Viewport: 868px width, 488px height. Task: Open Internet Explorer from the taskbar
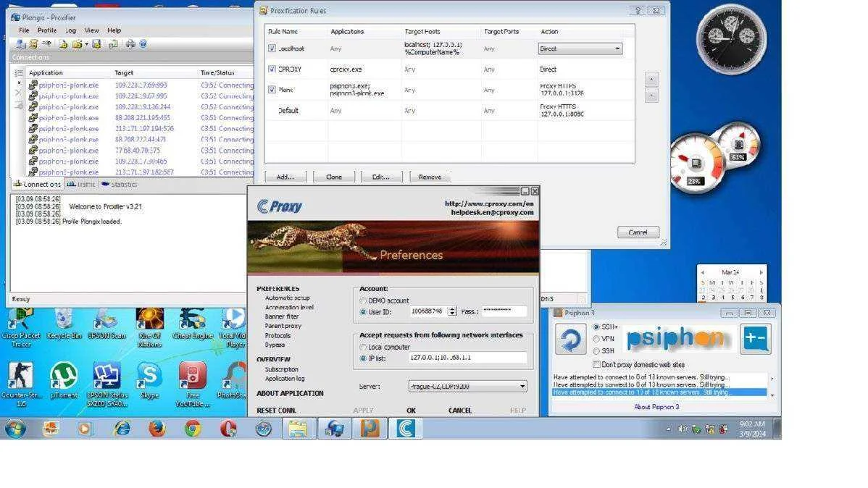coord(121,429)
